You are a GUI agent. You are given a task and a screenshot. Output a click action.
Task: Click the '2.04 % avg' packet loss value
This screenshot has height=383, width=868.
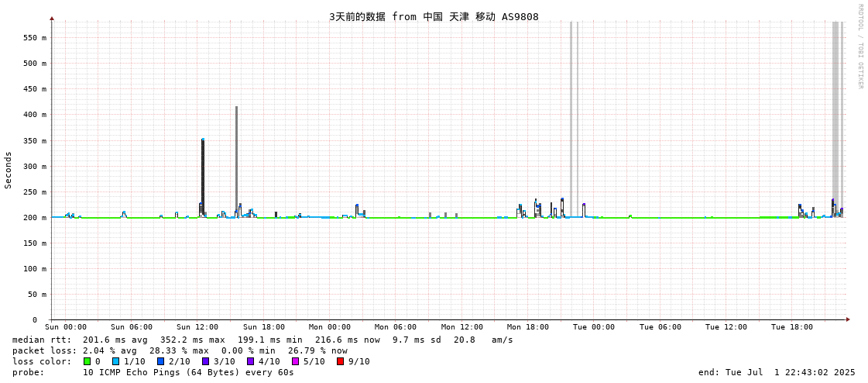(x=110, y=351)
